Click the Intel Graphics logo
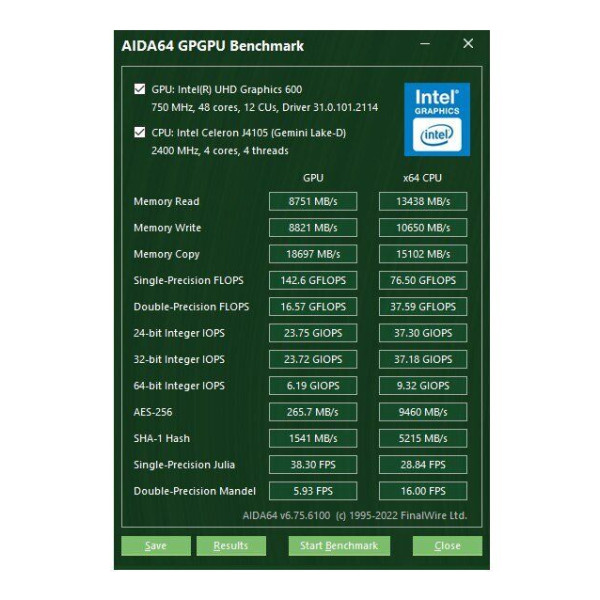 (x=437, y=119)
